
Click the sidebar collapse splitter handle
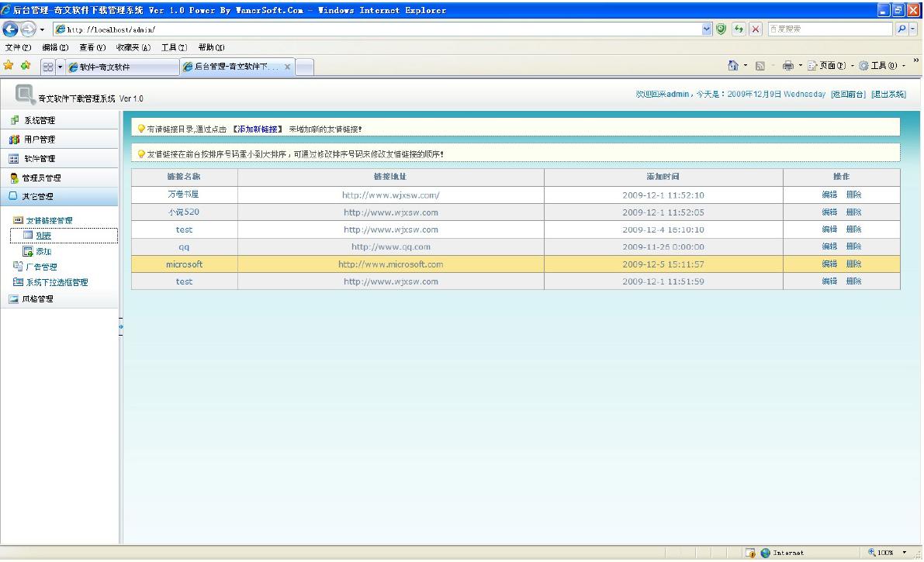121,326
